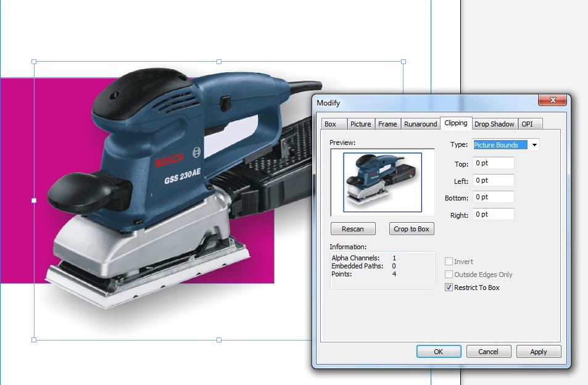Image resolution: width=588 pixels, height=385 pixels.
Task: Click the top-left picture box handle
Action: pyautogui.click(x=34, y=62)
